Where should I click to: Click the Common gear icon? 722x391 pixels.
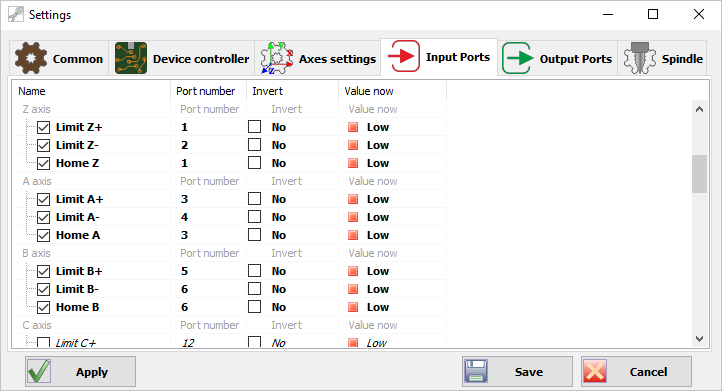pos(30,58)
